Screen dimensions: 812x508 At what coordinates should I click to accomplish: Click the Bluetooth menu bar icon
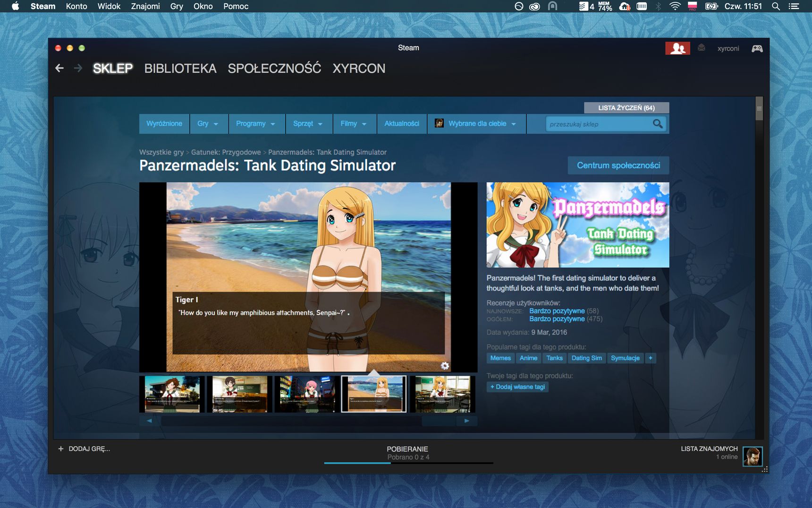(x=658, y=6)
